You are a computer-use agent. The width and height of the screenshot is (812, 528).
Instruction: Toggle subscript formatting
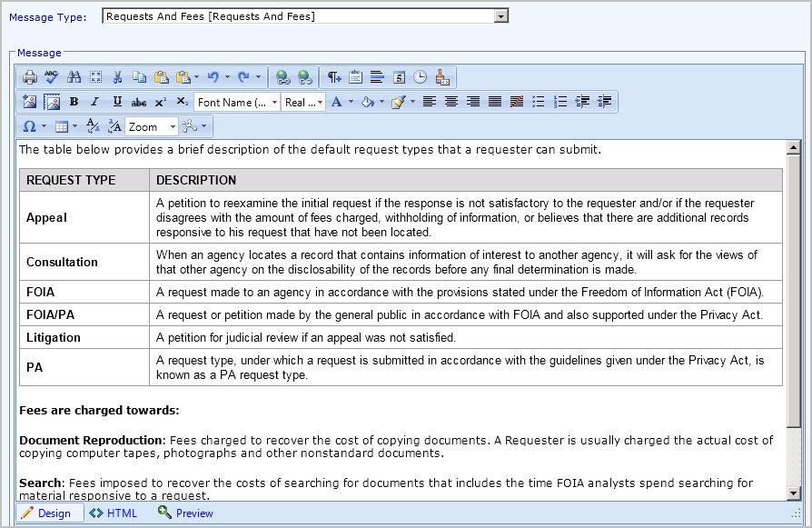pyautogui.click(x=183, y=102)
